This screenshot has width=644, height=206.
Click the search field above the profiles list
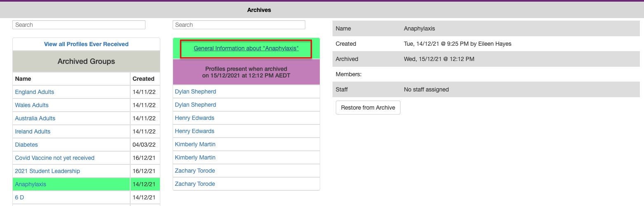pos(239,25)
